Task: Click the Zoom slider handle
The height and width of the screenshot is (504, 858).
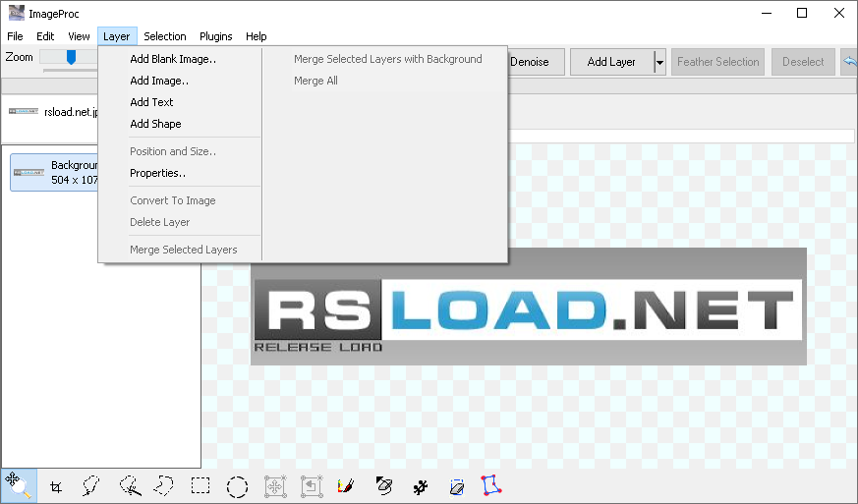Action: point(71,57)
